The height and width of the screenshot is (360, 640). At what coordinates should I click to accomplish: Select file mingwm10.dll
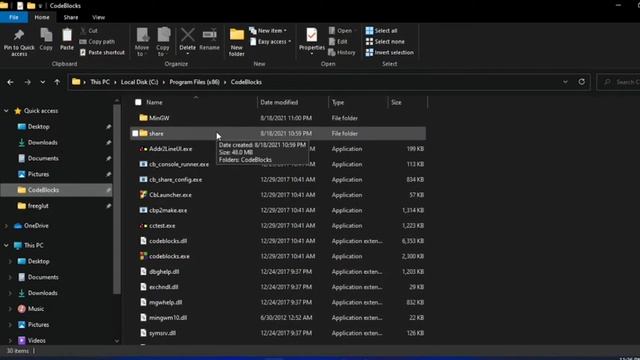click(x=168, y=318)
